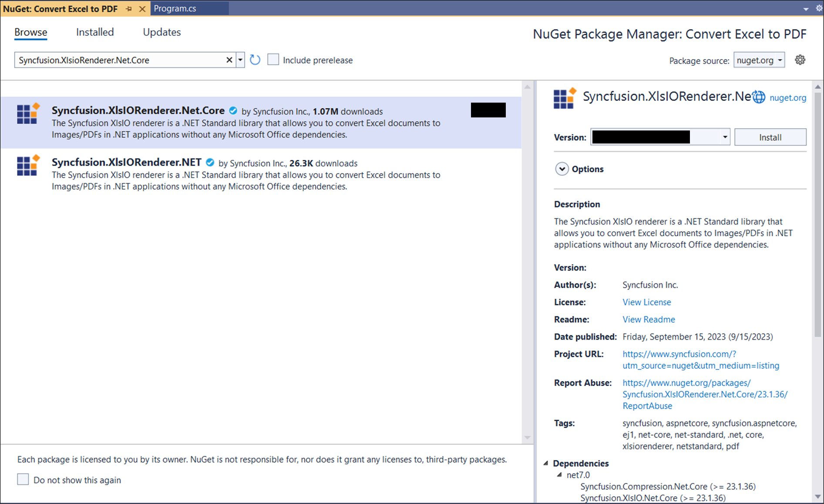Click the Syncfusion logo in the details pane
824x504 pixels.
(565, 98)
